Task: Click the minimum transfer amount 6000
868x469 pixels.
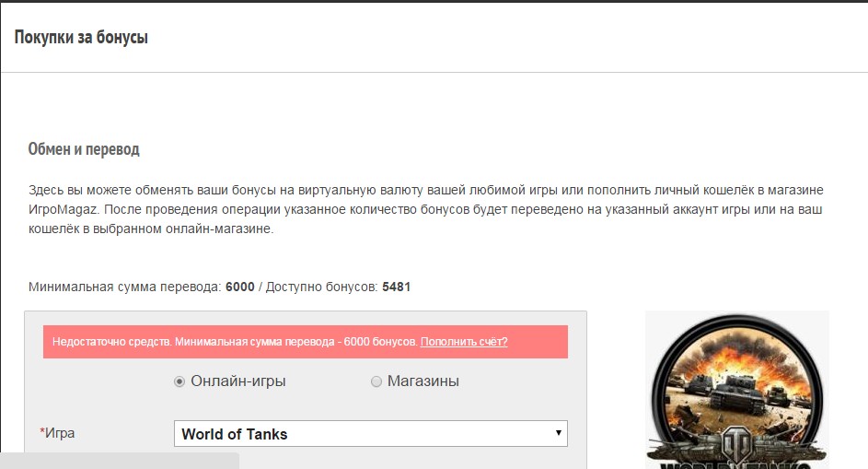Action: (239, 287)
